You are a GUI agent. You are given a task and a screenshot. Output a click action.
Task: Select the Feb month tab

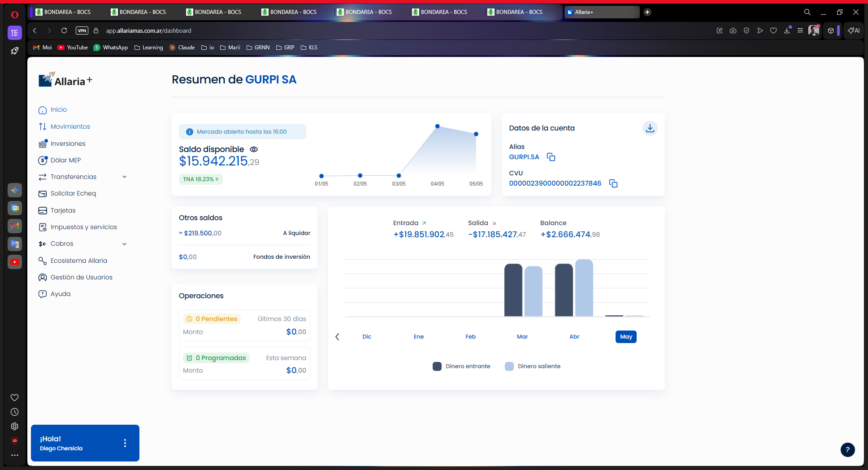point(470,337)
